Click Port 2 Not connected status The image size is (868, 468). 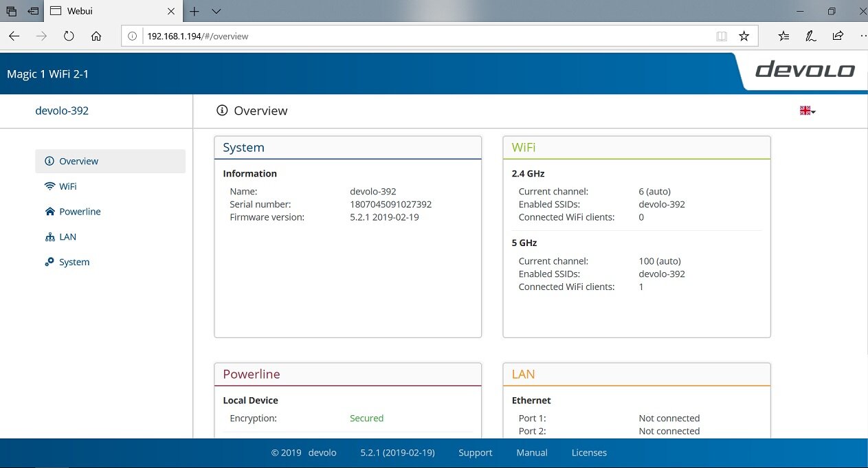(x=669, y=432)
